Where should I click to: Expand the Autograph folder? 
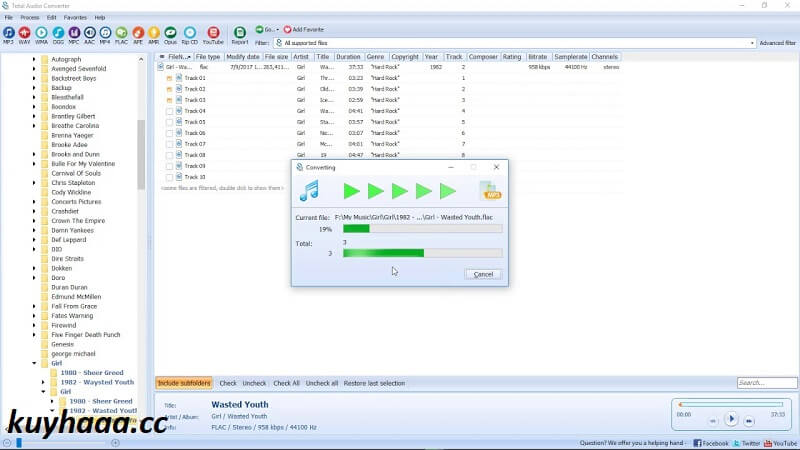(x=34, y=59)
